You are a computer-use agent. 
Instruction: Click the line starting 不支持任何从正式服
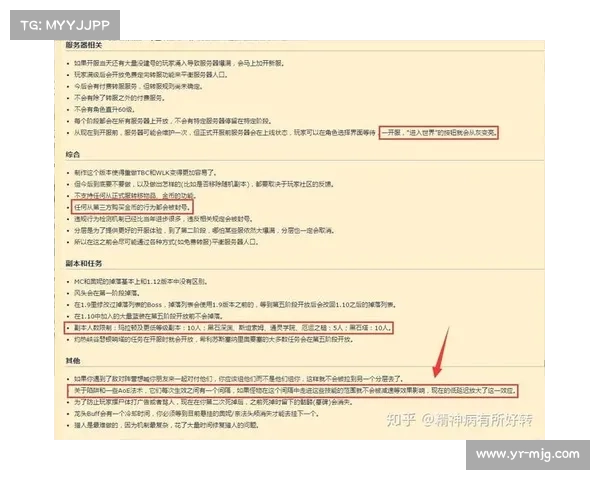(x=135, y=196)
